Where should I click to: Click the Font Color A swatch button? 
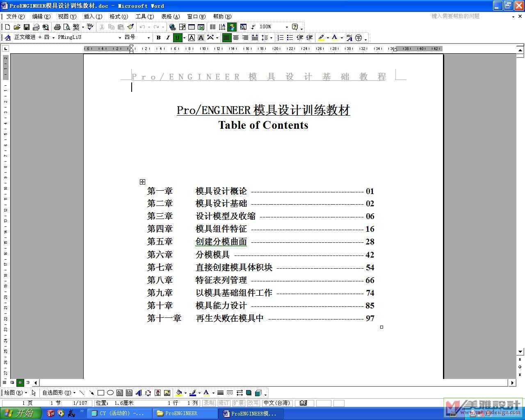pos(335,38)
